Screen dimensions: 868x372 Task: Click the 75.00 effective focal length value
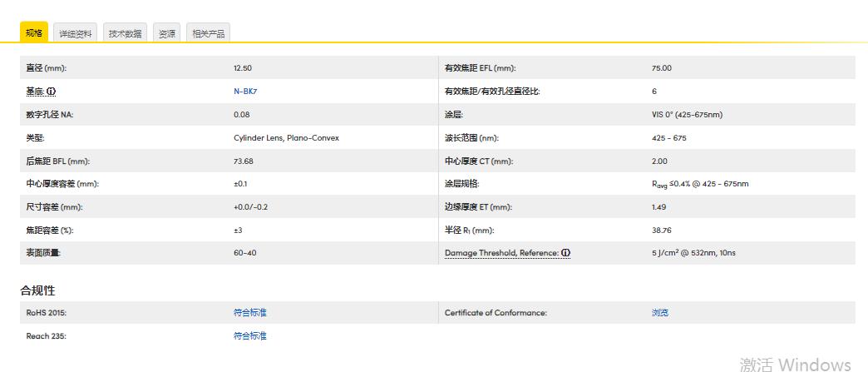click(662, 68)
